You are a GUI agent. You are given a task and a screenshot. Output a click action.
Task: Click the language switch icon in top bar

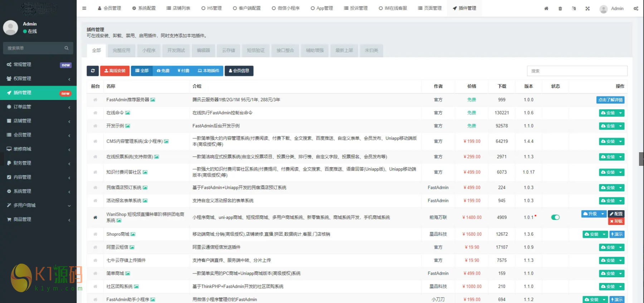pyautogui.click(x=574, y=9)
